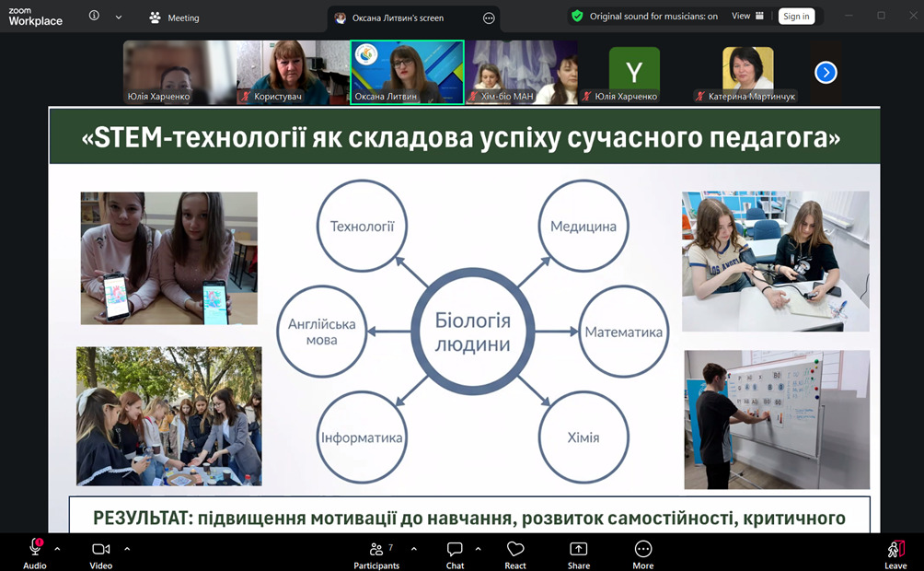Open the Participants list
This screenshot has height=571, width=924.
point(376,552)
